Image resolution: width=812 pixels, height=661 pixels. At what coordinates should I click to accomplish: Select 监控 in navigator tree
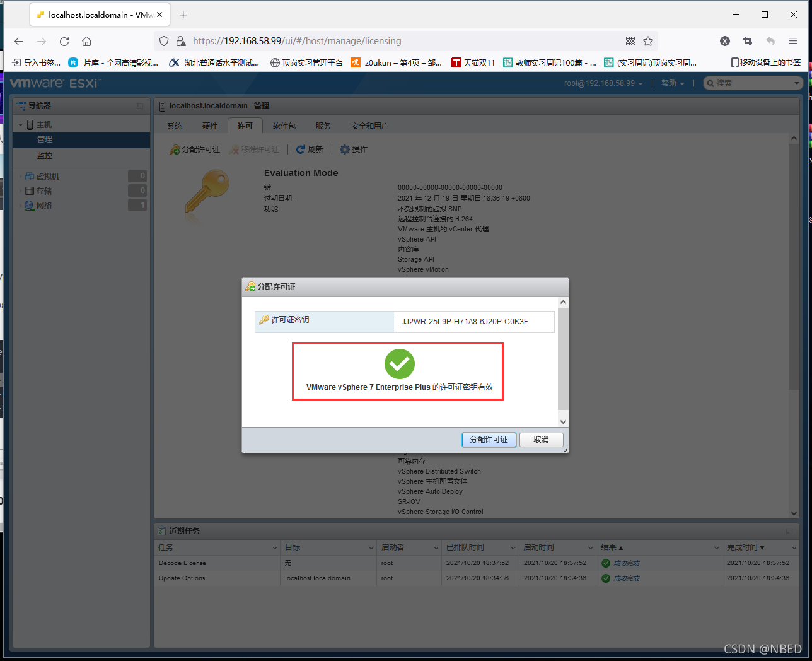[45, 156]
